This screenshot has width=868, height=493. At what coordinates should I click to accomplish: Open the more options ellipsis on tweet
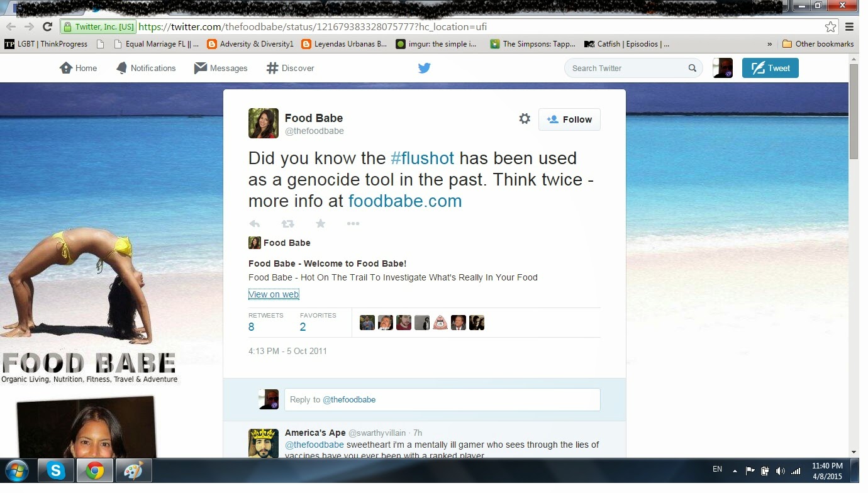pos(353,224)
